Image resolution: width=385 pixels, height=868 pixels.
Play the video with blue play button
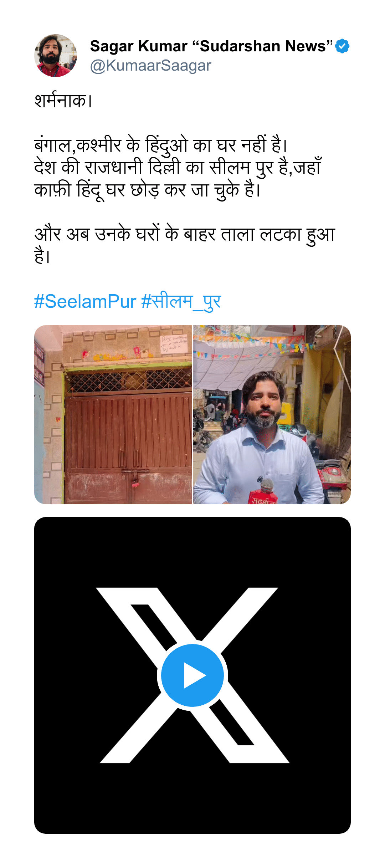point(192,675)
